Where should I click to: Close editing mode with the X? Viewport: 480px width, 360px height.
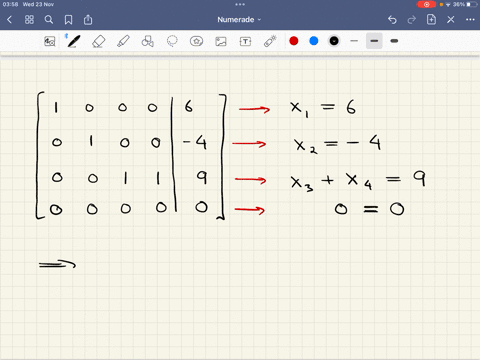tap(451, 20)
